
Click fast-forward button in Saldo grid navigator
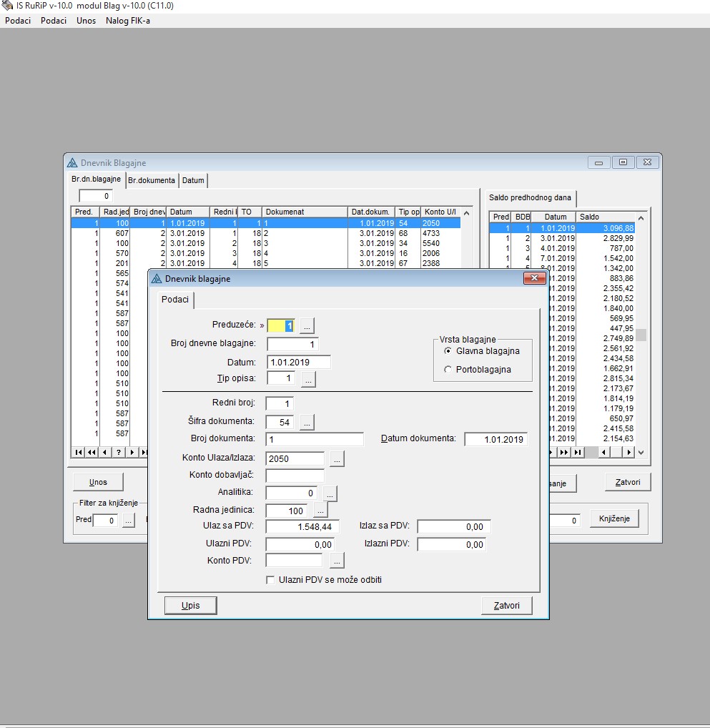click(x=564, y=452)
